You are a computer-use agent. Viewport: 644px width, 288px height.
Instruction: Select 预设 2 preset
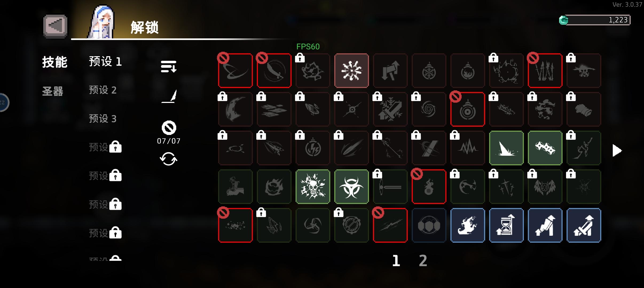click(x=103, y=90)
